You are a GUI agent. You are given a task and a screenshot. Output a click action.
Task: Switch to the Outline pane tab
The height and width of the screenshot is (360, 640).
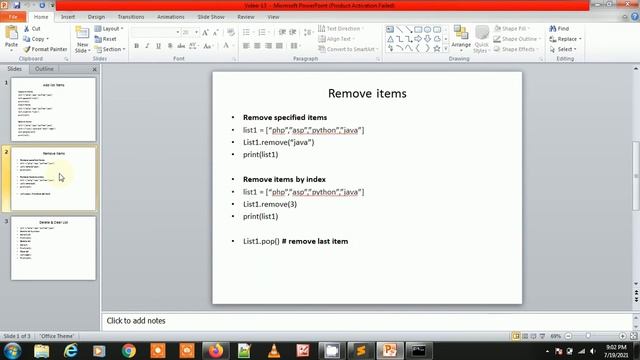click(x=44, y=69)
